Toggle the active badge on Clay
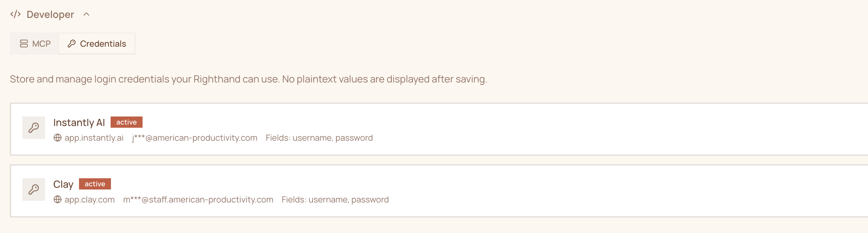The height and width of the screenshot is (233, 868). pos(94,184)
